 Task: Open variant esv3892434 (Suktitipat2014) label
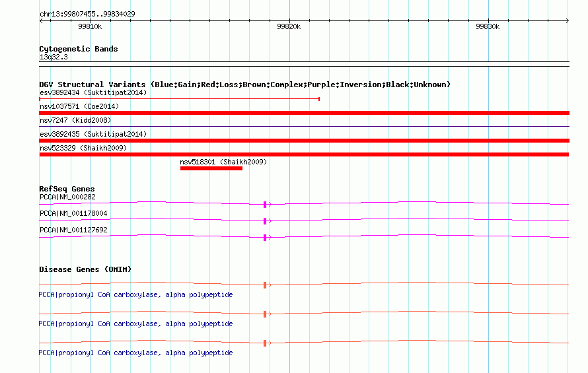click(x=93, y=92)
